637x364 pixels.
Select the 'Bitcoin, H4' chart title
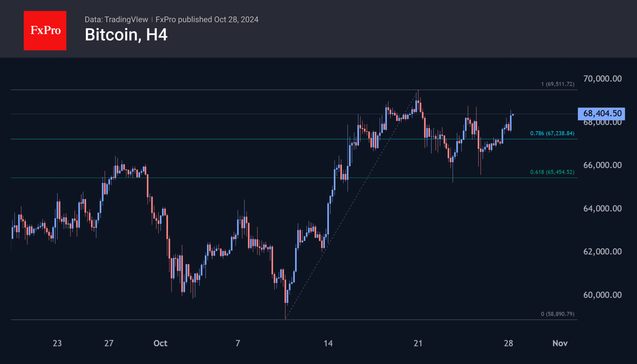(x=126, y=35)
